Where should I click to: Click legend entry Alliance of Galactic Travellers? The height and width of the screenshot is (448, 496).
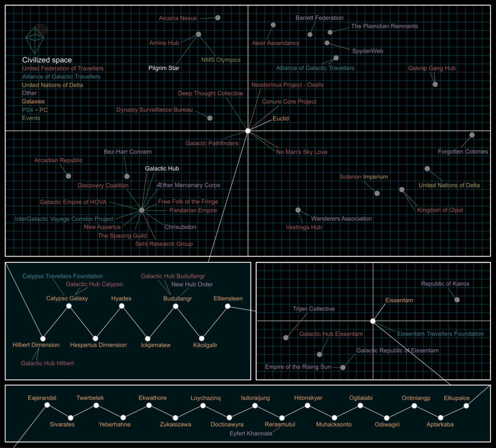click(61, 76)
